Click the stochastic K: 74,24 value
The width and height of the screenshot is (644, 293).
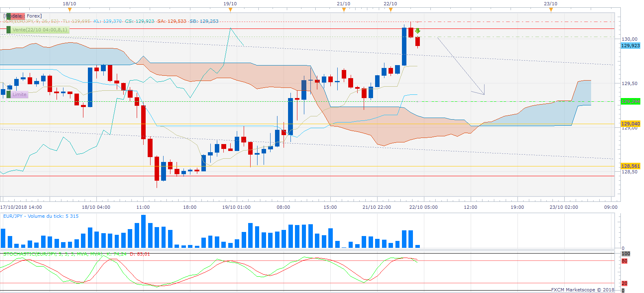[x=117, y=254]
